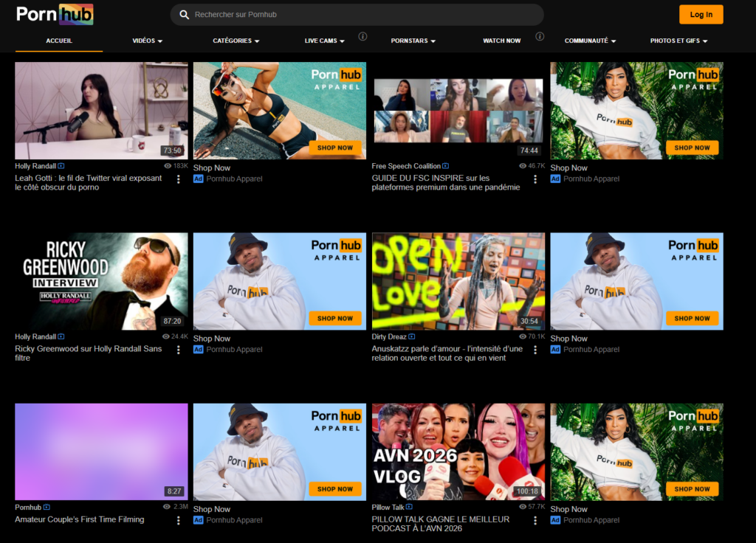Screen dimensions: 756x543
Task: Click the search magnifier icon
Action: pos(184,15)
